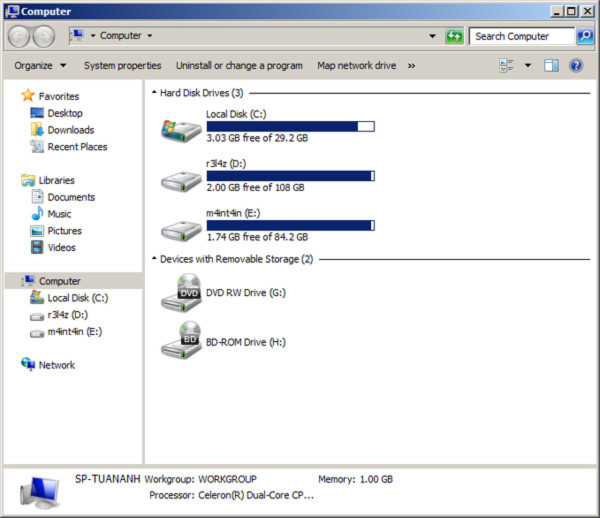Image resolution: width=600 pixels, height=518 pixels.
Task: Click System properties in toolbar
Action: (122, 65)
